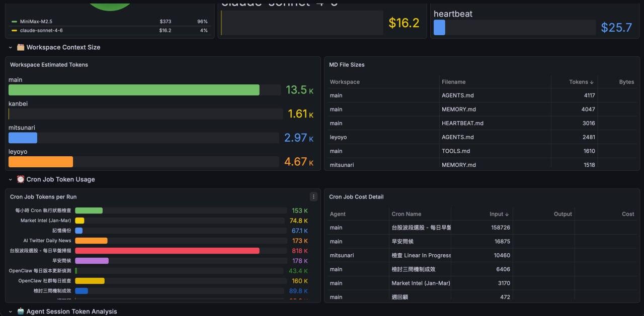Image resolution: width=644 pixels, height=316 pixels.
Task: Click the red 台股波段選股 cron job bar
Action: [x=167, y=251]
